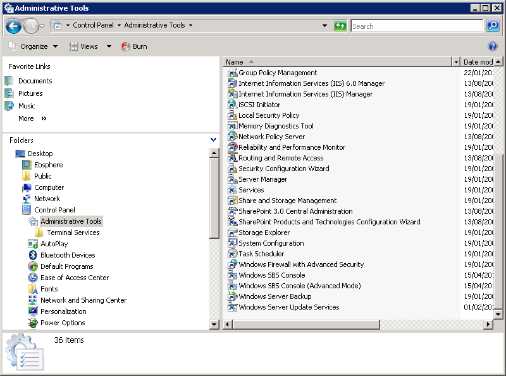Click the Memory Diagnostics Tool icon
This screenshot has height=376, width=506.
pyautogui.click(x=232, y=126)
